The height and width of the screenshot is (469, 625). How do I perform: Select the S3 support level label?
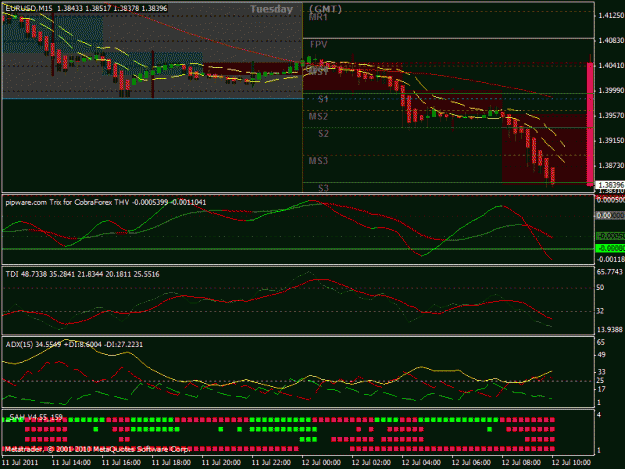click(x=323, y=188)
